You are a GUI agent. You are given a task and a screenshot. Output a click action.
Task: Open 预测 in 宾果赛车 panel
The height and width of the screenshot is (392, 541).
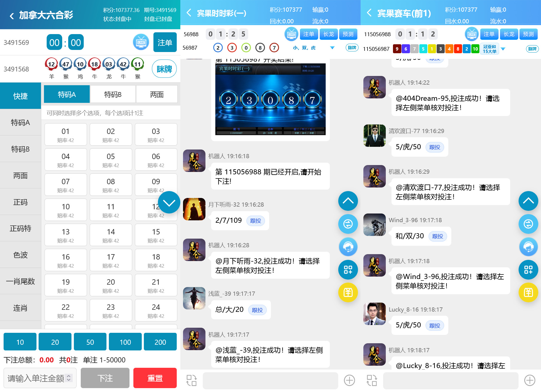pyautogui.click(x=528, y=34)
